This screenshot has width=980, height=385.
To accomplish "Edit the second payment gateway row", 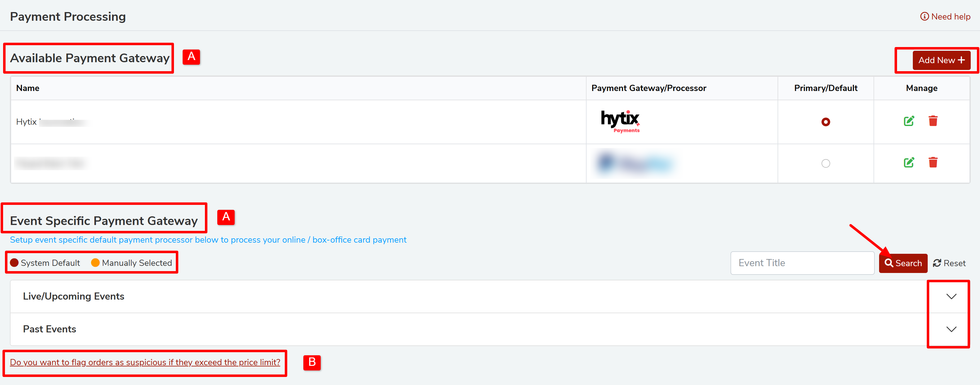I will (908, 163).
